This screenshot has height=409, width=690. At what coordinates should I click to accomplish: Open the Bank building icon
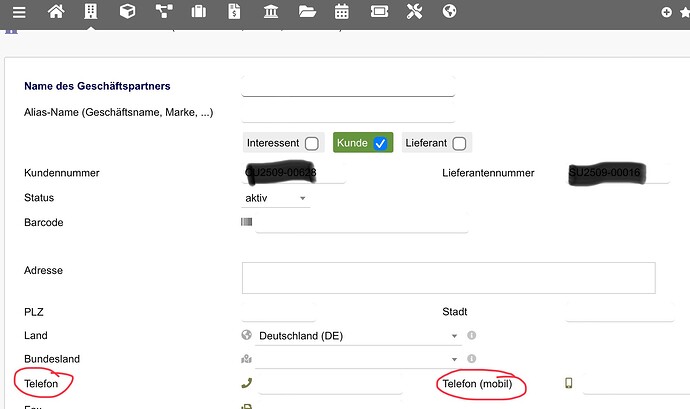pyautogui.click(x=271, y=11)
